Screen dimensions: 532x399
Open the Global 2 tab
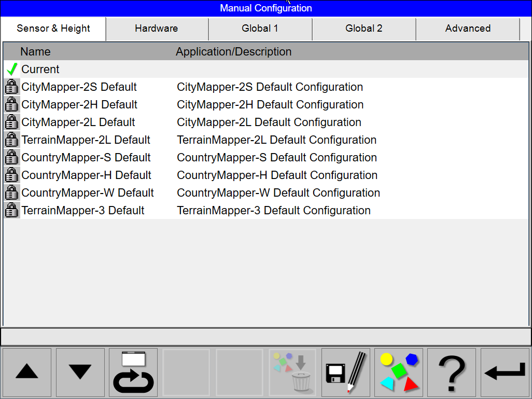(364, 29)
